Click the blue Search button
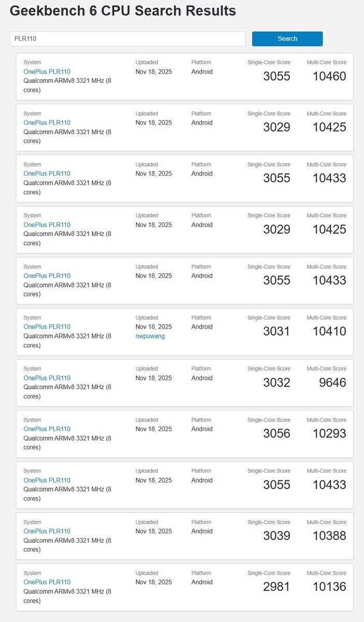This screenshot has height=622, width=364. (287, 39)
